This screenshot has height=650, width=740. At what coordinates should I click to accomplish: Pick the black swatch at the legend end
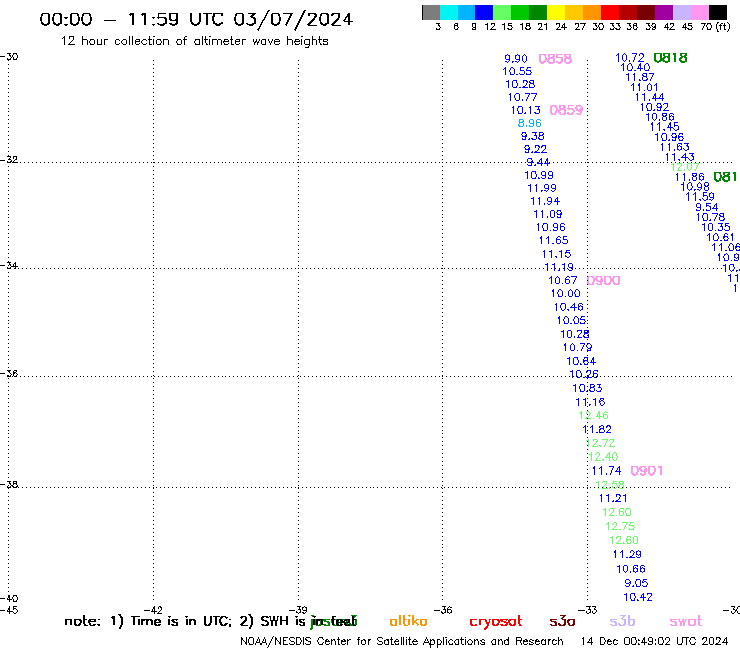click(x=718, y=12)
